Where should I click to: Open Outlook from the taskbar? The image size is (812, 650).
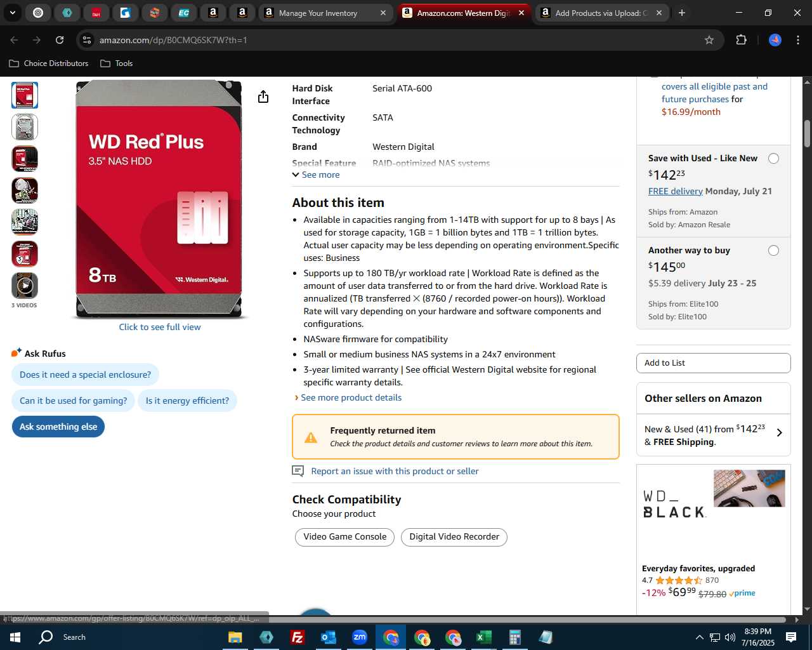click(x=328, y=637)
